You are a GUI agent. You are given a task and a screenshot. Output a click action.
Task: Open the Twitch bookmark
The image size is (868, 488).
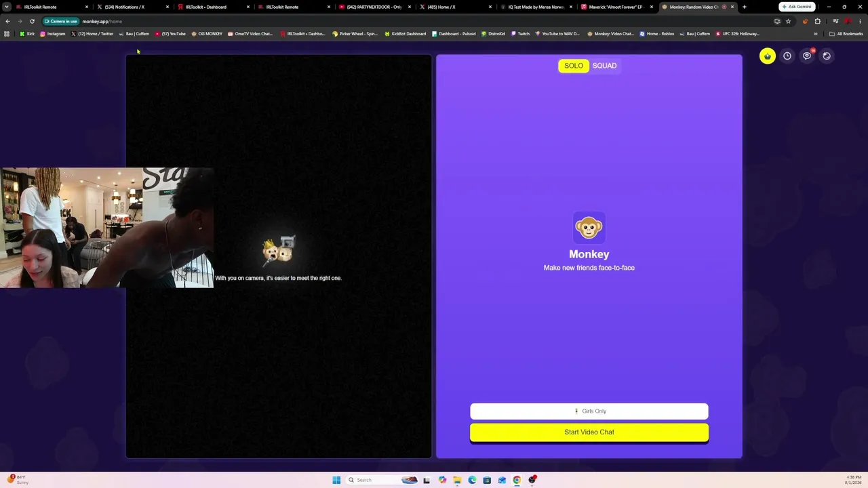tap(520, 34)
